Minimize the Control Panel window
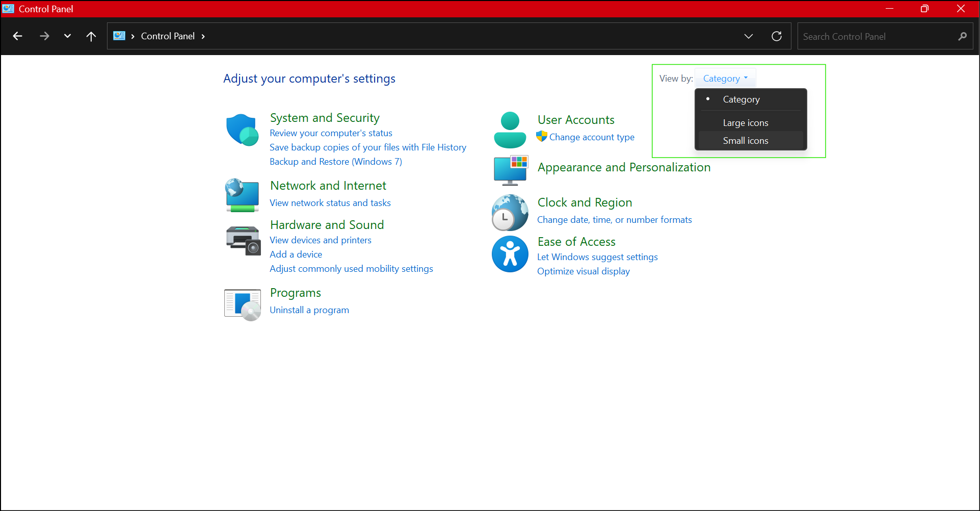Screen dimensions: 980x511 pyautogui.click(x=889, y=9)
